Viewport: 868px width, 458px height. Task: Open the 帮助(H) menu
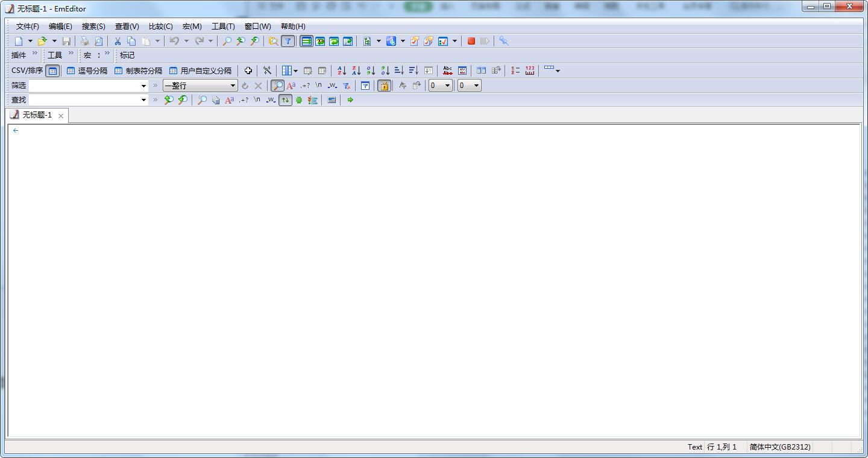pos(293,27)
